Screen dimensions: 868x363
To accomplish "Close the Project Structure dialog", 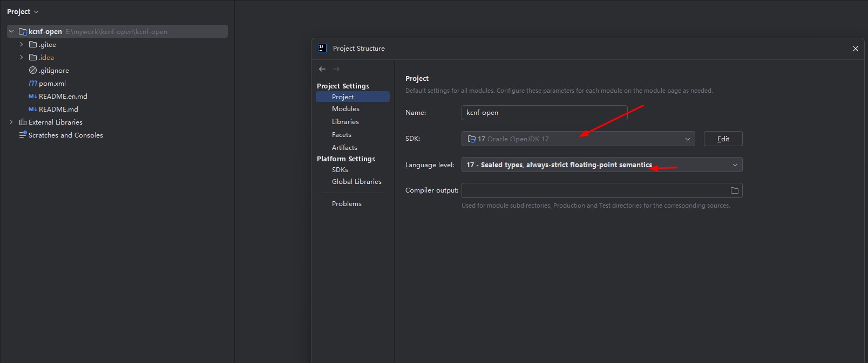I will click(855, 49).
